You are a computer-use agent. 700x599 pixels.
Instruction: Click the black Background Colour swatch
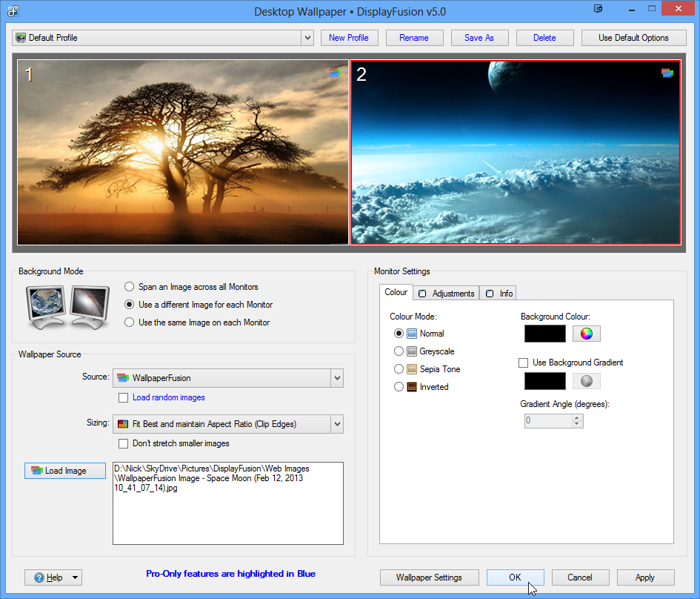click(x=544, y=334)
